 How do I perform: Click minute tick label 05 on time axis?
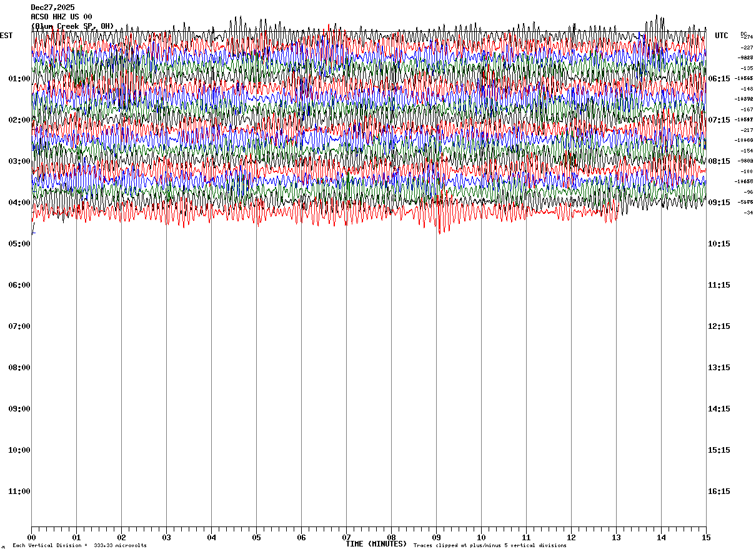point(256,537)
